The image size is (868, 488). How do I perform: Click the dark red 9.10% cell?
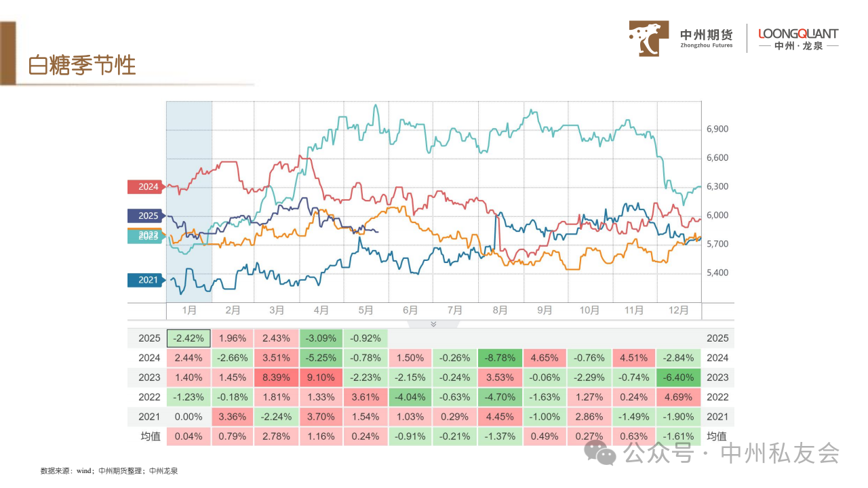tap(322, 378)
